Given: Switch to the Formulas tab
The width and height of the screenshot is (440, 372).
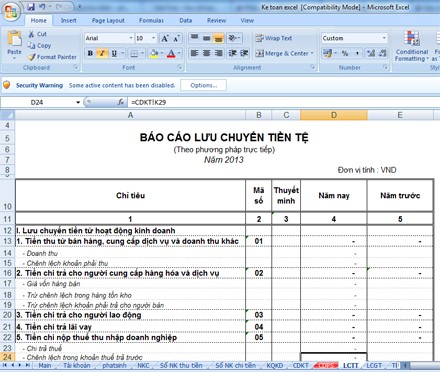Looking at the screenshot, I should [151, 21].
